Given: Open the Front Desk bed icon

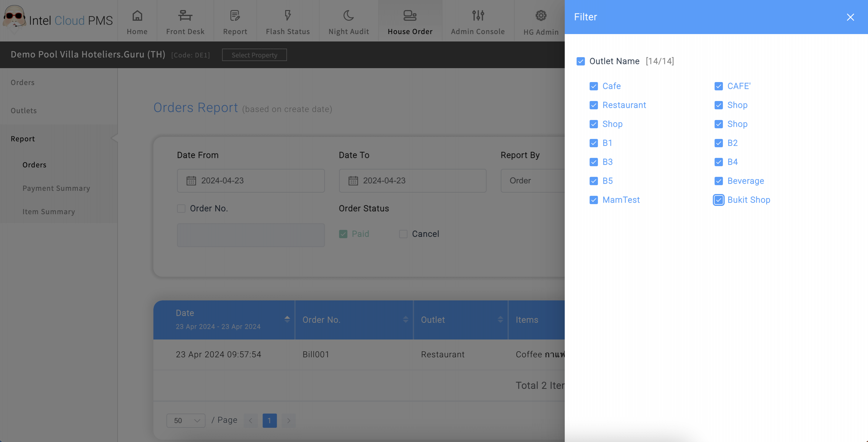Looking at the screenshot, I should pyautogui.click(x=185, y=15).
